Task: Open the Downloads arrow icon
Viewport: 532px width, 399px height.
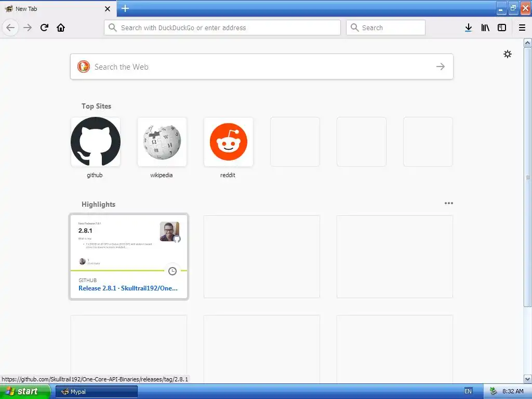Action: (x=469, y=28)
